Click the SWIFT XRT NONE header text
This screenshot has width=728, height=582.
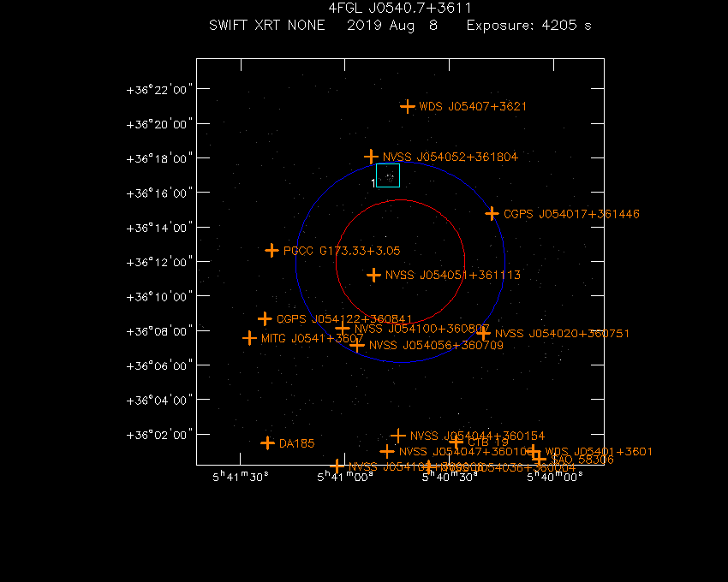pos(267,25)
